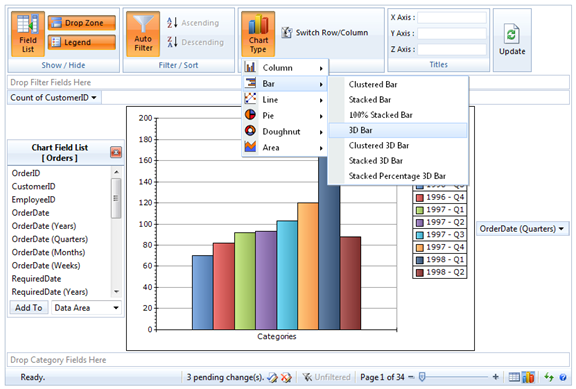This screenshot has width=576, height=389.
Task: Click the Add To button
Action: pos(29,308)
